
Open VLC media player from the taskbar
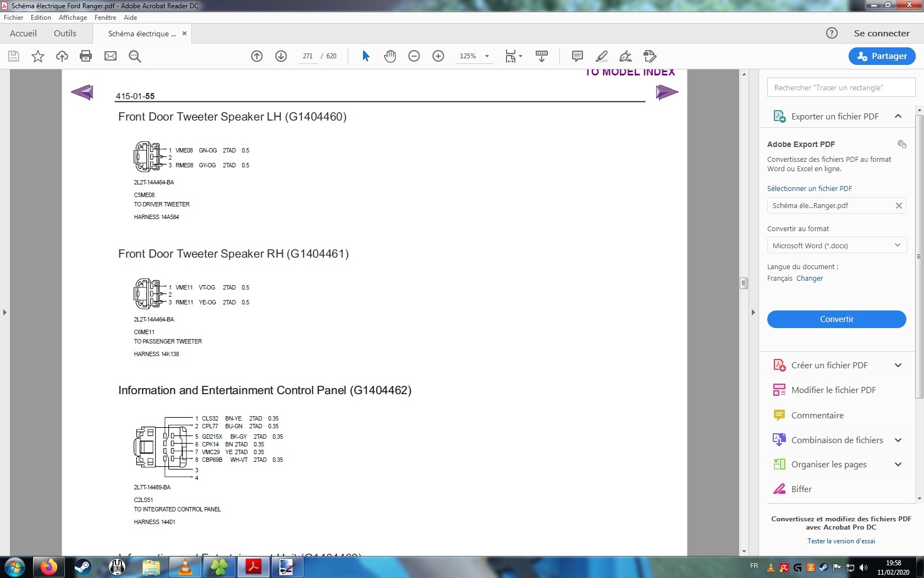[185, 567]
